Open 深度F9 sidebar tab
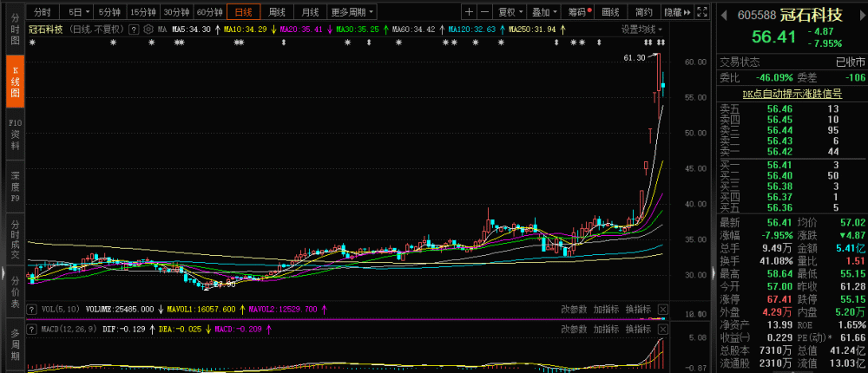 coord(15,187)
